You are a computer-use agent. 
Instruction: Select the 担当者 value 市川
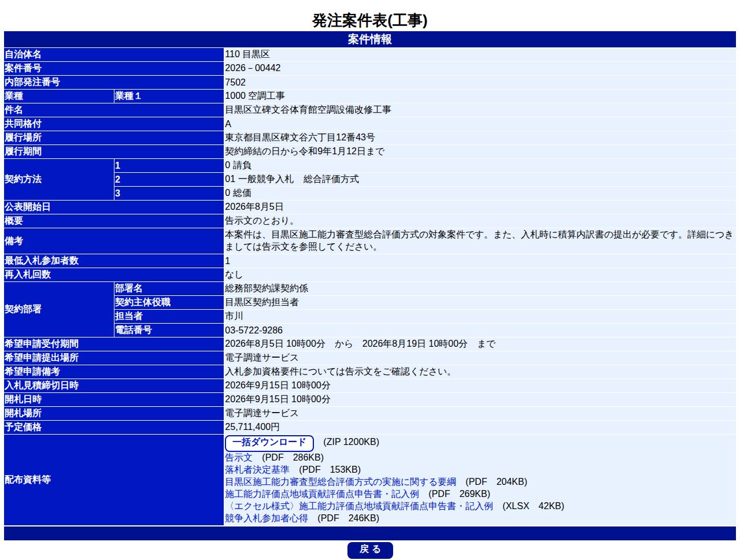click(x=234, y=316)
